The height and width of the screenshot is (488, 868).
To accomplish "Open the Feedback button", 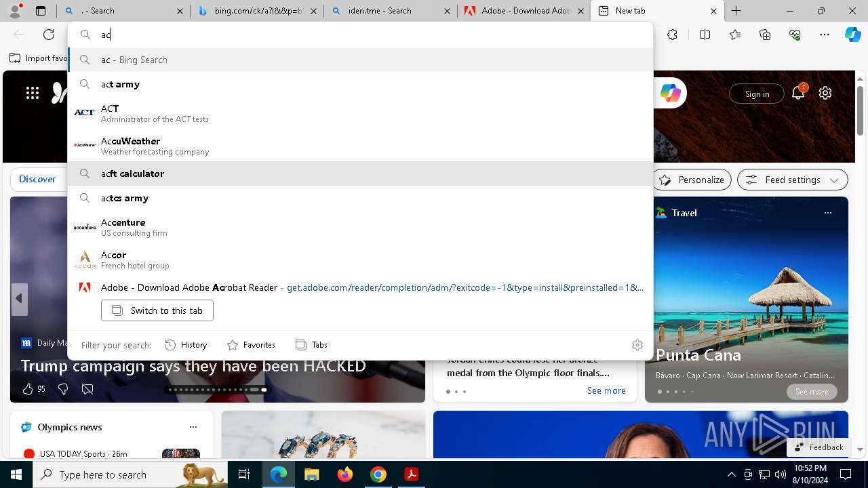I will [819, 447].
